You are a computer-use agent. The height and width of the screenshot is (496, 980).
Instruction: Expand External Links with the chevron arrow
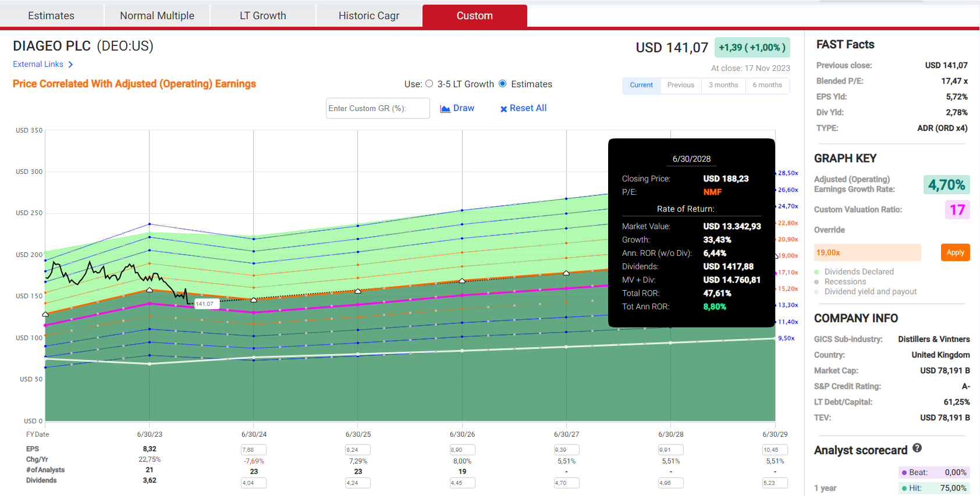coord(70,65)
